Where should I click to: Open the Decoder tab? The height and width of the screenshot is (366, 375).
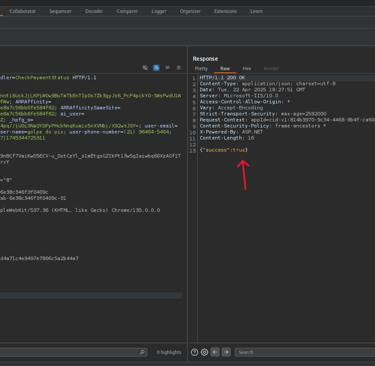94,11
